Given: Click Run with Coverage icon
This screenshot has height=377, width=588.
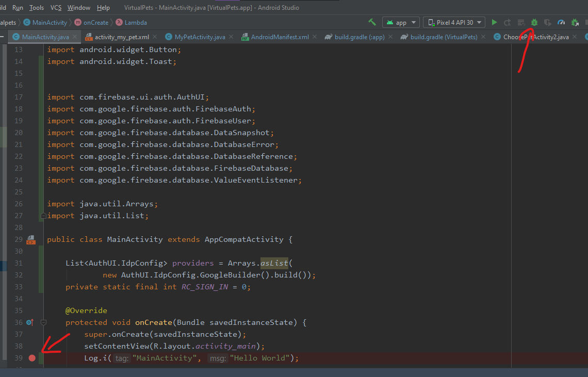Looking at the screenshot, I should tap(548, 23).
